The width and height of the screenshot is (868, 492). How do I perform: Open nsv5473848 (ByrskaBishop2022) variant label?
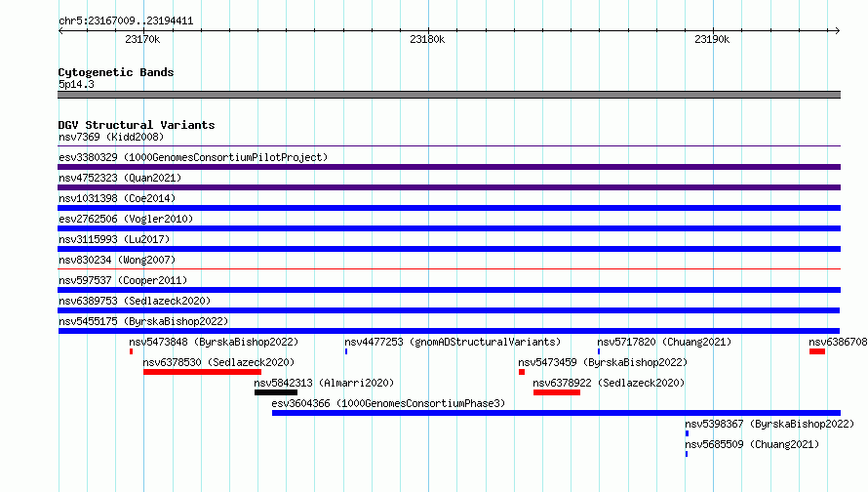(x=214, y=342)
